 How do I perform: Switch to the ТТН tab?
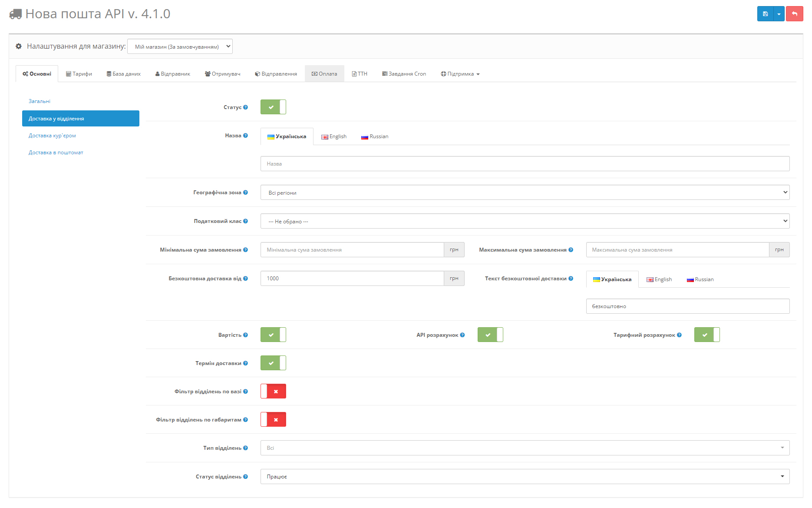pos(360,74)
